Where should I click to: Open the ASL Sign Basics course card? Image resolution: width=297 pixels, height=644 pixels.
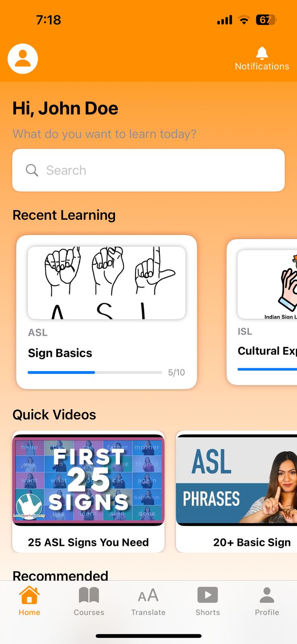(107, 312)
